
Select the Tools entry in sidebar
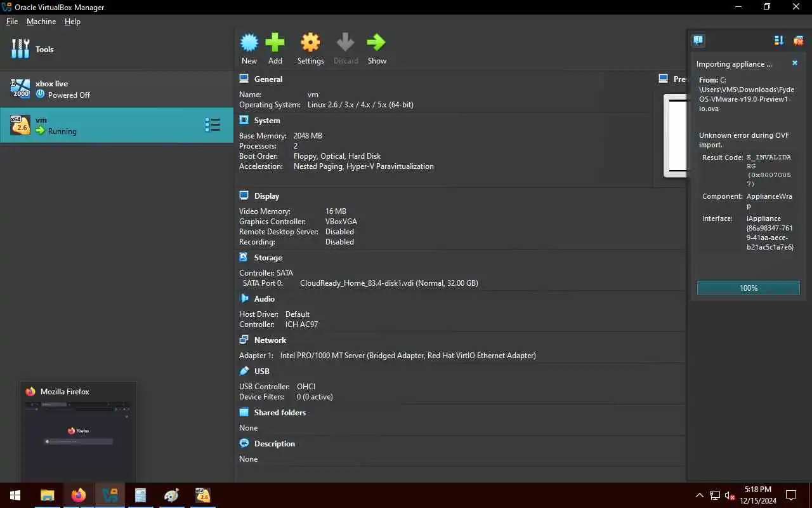tap(117, 49)
